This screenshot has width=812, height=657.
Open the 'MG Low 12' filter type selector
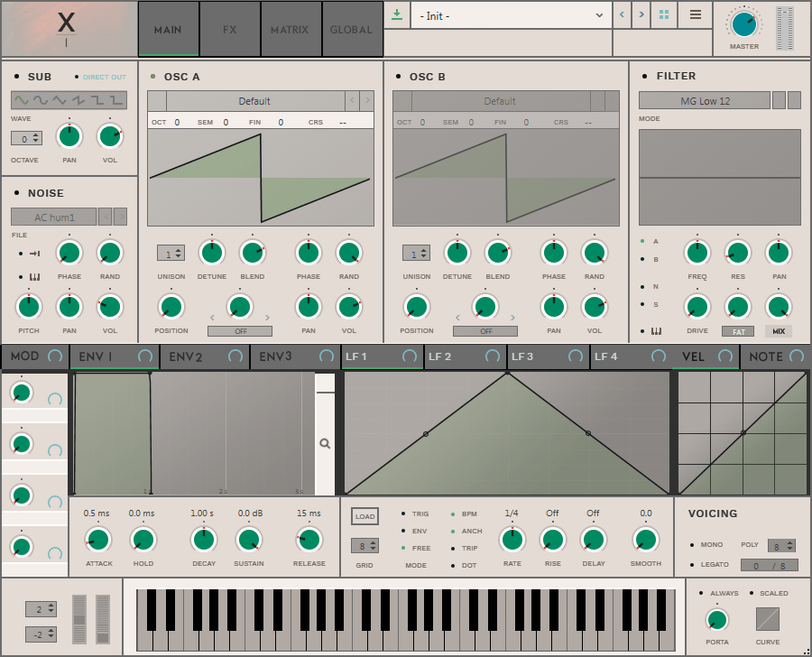705,100
